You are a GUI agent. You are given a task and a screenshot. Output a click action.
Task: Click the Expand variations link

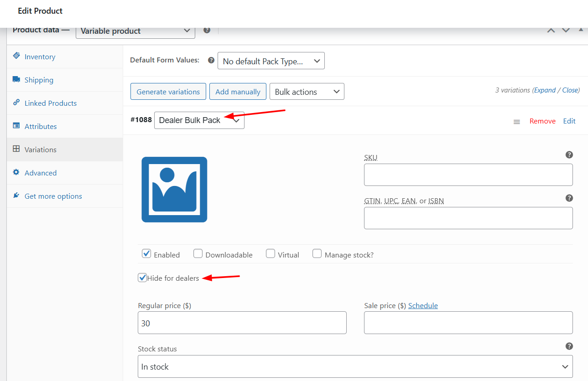coord(545,90)
